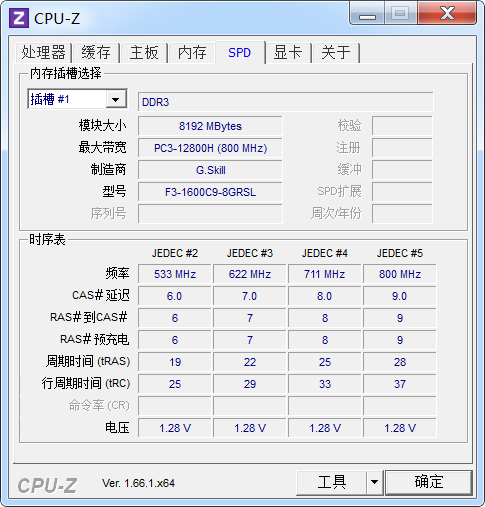Click the JEDEC #5 800 MHz frequency cell
This screenshot has height=507, width=485.
(x=400, y=274)
